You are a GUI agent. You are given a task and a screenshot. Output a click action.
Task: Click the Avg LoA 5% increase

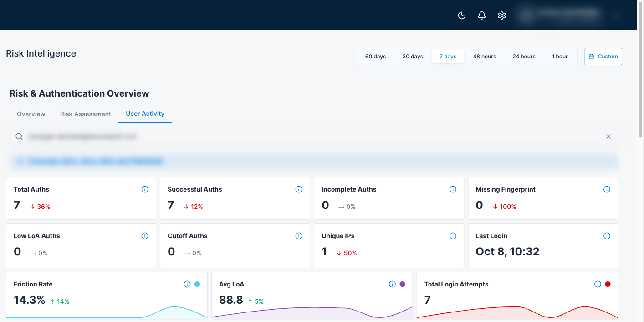(x=255, y=301)
